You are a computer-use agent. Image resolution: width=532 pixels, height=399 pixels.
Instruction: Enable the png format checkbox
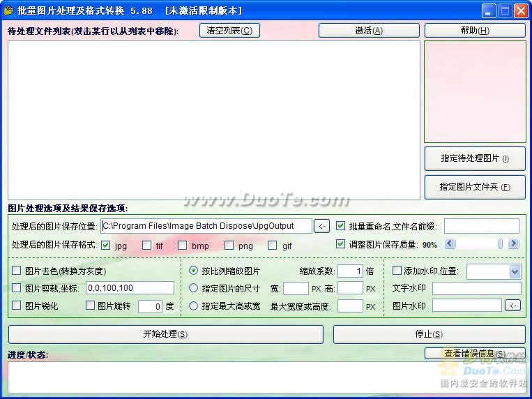tap(229, 245)
